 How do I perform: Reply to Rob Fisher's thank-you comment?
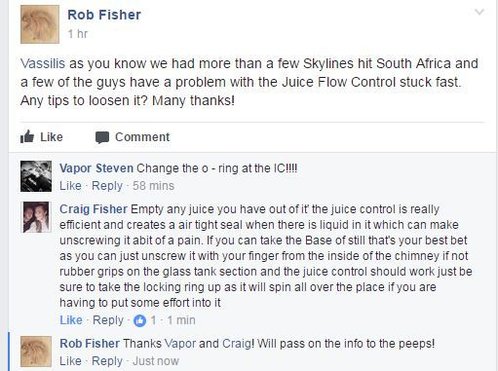pos(107,361)
